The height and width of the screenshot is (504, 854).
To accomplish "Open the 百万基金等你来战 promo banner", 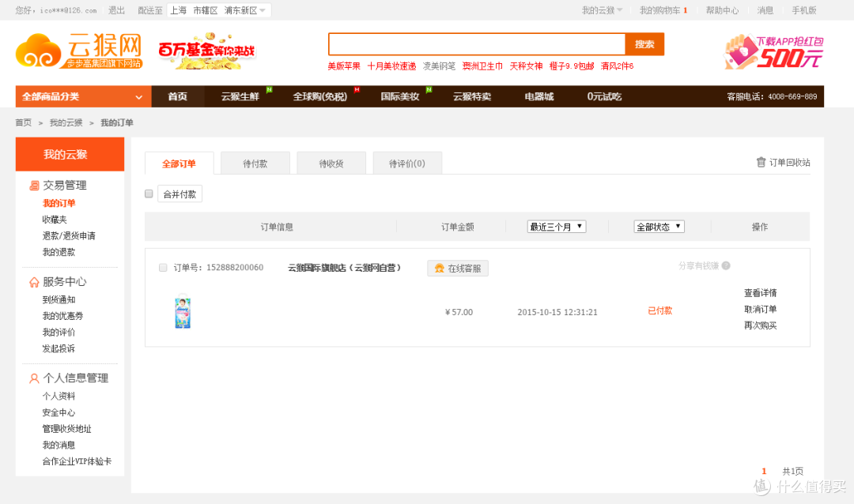I will click(x=206, y=51).
